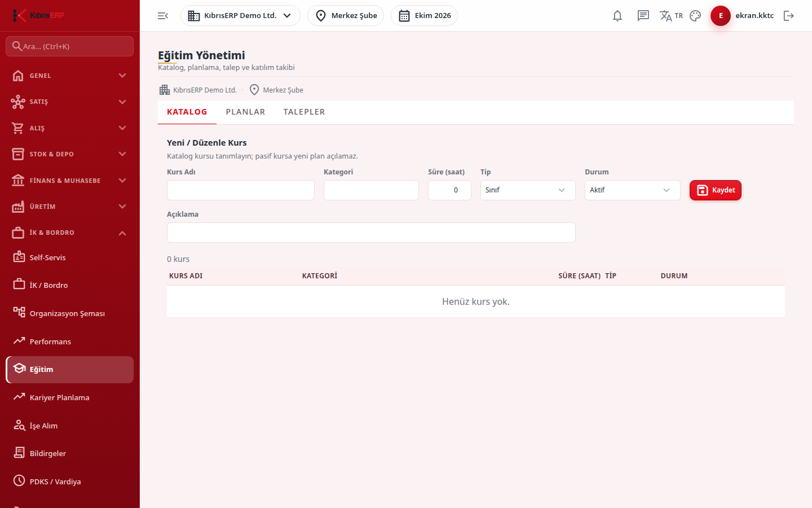
Task: Focus the Açıklama input field
Action: point(371,233)
